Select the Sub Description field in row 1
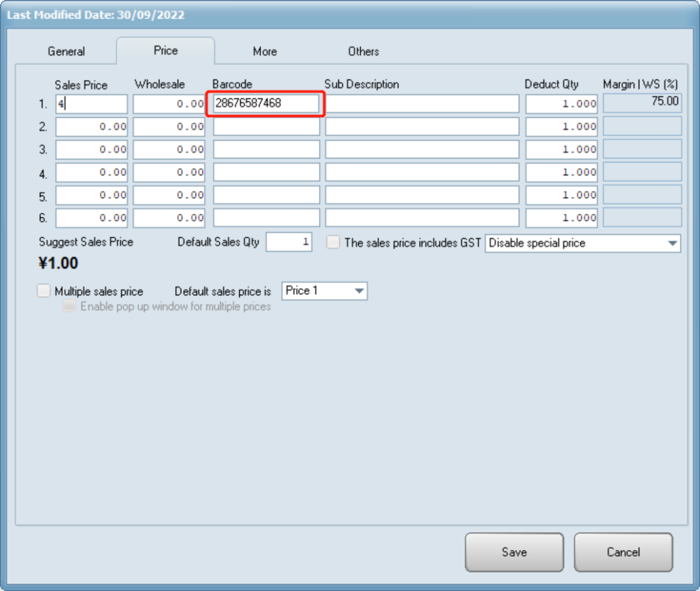This screenshot has width=700, height=591. pos(422,104)
